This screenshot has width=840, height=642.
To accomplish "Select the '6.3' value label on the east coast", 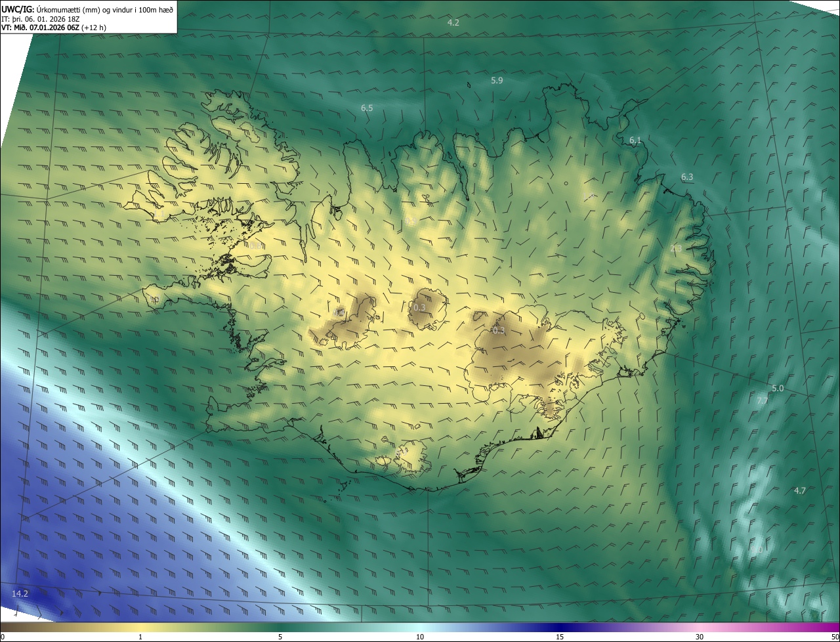I will [x=687, y=177].
